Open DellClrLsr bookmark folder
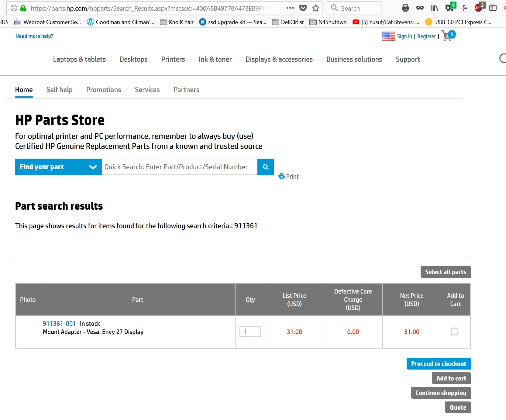This screenshot has height=420, width=506. (288, 22)
